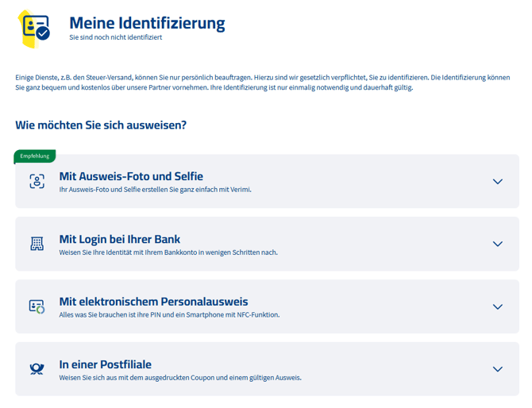Expand the Ausweis-Foto und Selfie chevron

[497, 182]
